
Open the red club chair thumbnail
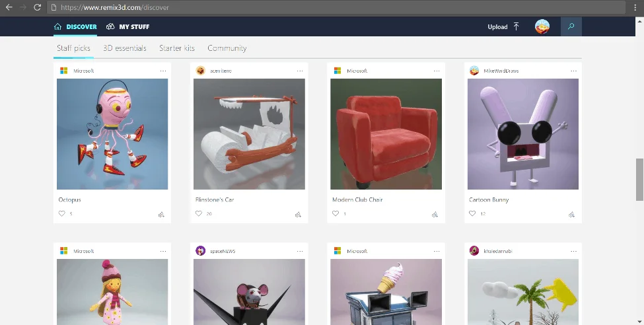click(x=386, y=134)
